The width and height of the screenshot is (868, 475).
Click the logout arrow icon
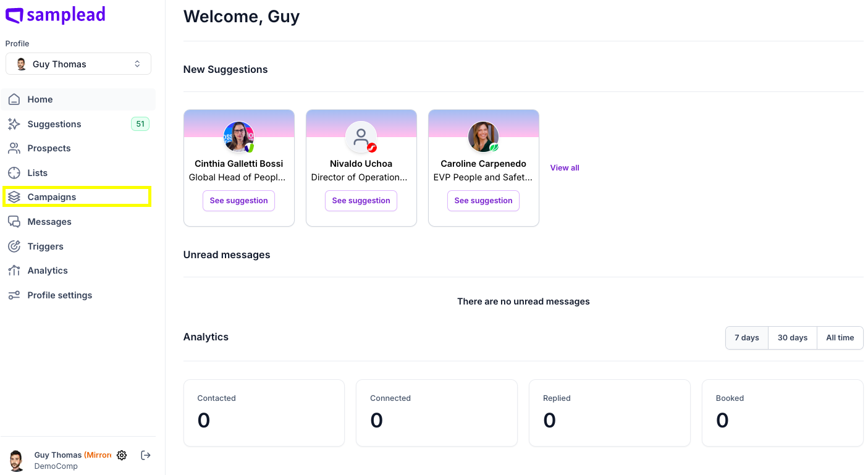pos(146,455)
